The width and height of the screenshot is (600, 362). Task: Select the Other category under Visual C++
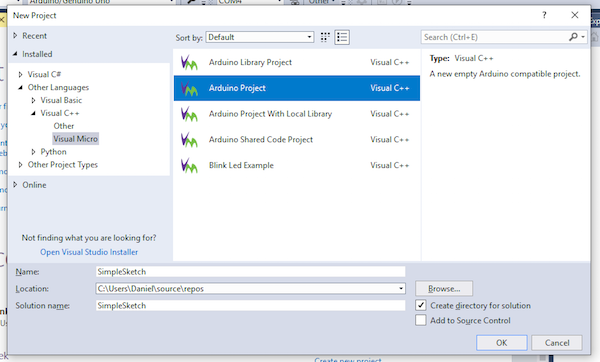(x=64, y=126)
